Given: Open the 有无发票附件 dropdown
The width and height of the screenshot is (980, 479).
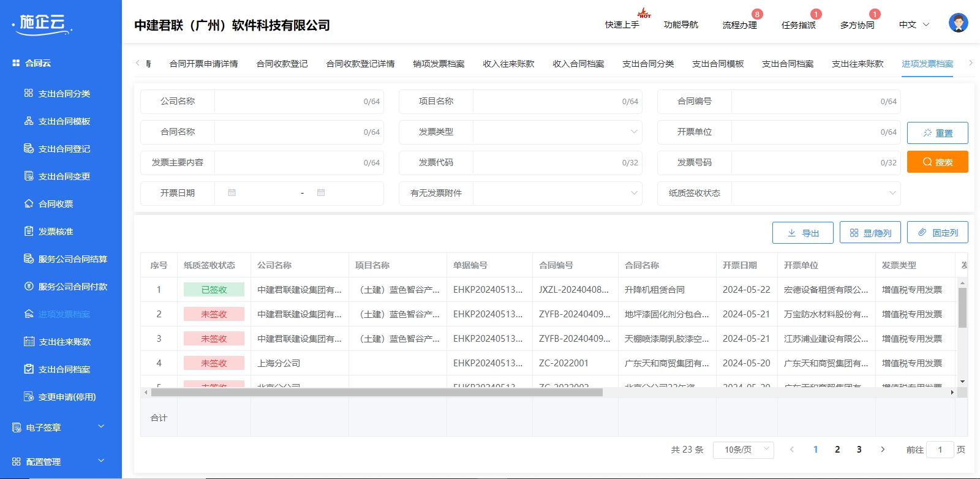Looking at the screenshot, I should click(557, 194).
